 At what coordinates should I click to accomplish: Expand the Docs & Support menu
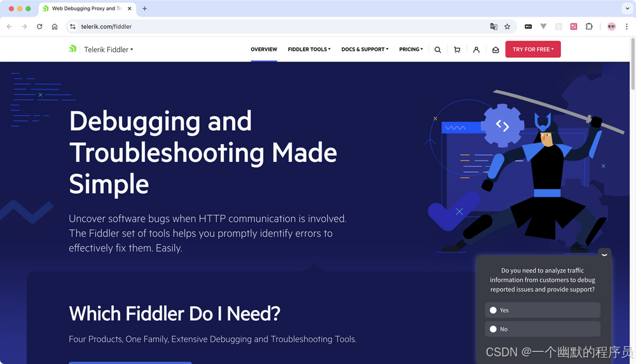point(364,50)
